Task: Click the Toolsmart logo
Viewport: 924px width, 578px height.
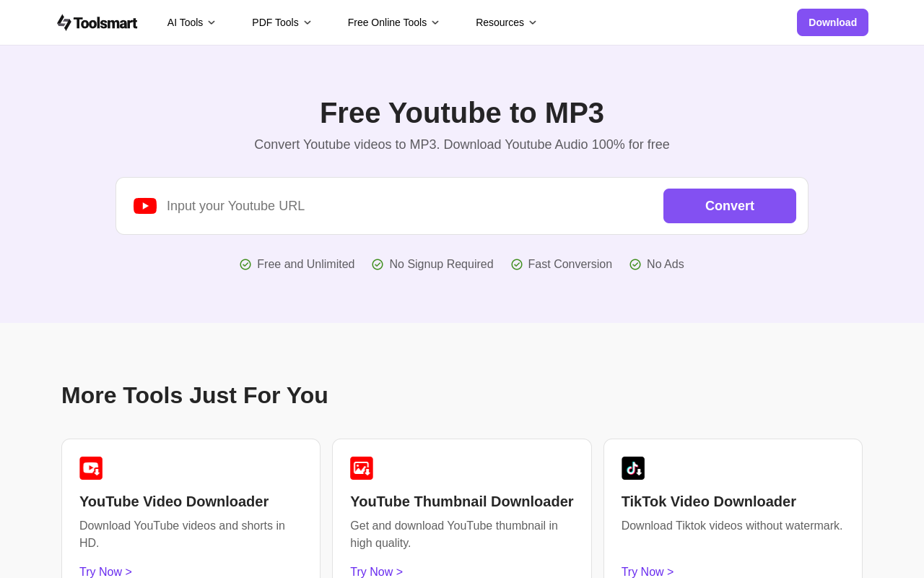Action: [x=97, y=22]
